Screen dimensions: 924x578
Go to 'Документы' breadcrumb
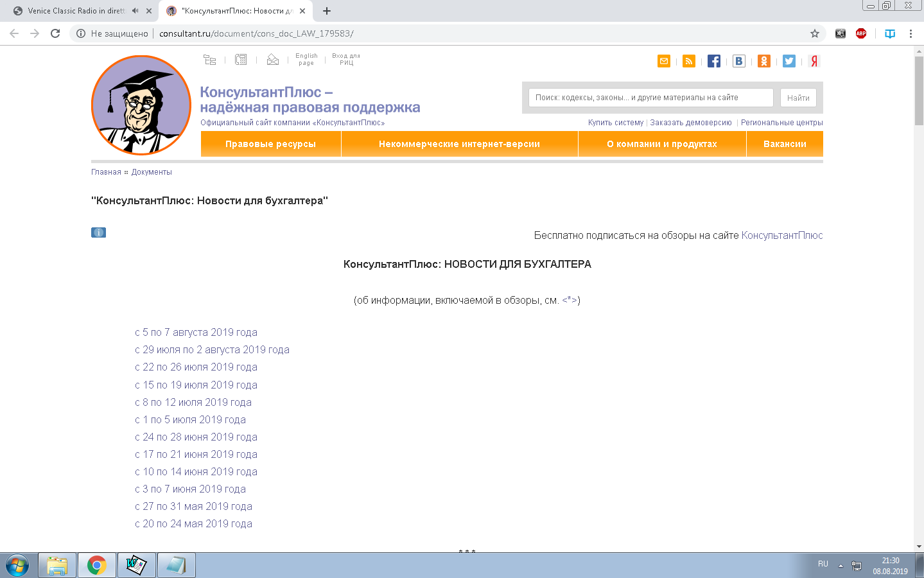pyautogui.click(x=152, y=172)
